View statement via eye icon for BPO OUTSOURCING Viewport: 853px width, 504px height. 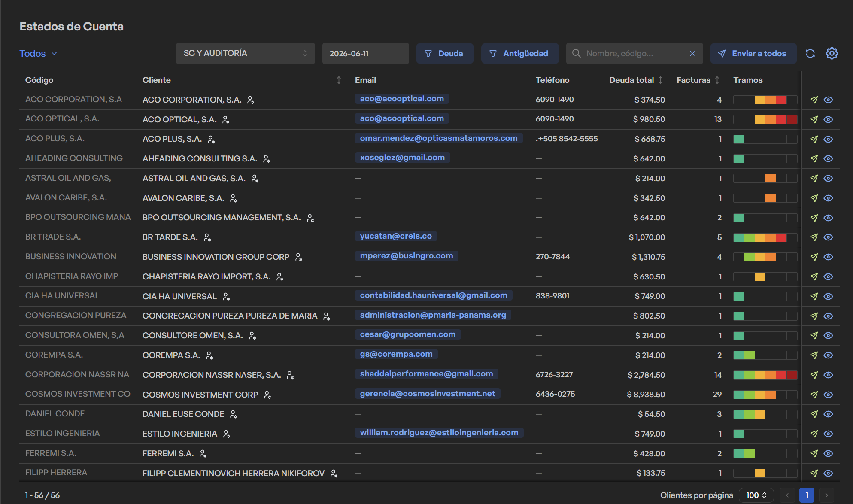coord(829,218)
